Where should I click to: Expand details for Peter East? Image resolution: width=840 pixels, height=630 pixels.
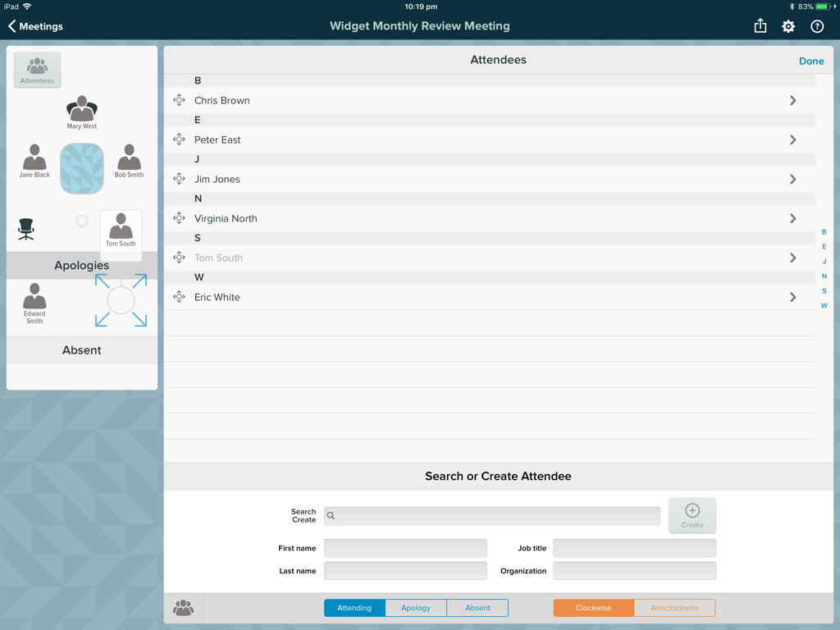coord(792,139)
